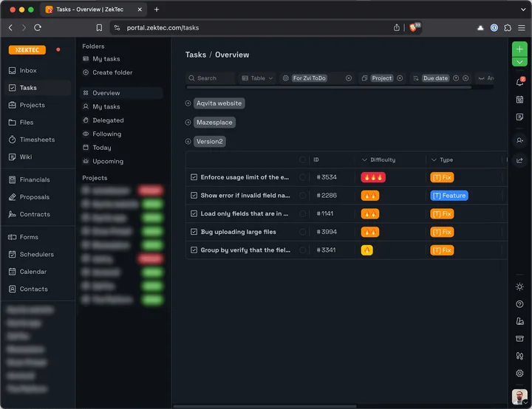This screenshot has height=409, width=532.
Task: Reload the page in browser toolbar
Action: point(38,27)
